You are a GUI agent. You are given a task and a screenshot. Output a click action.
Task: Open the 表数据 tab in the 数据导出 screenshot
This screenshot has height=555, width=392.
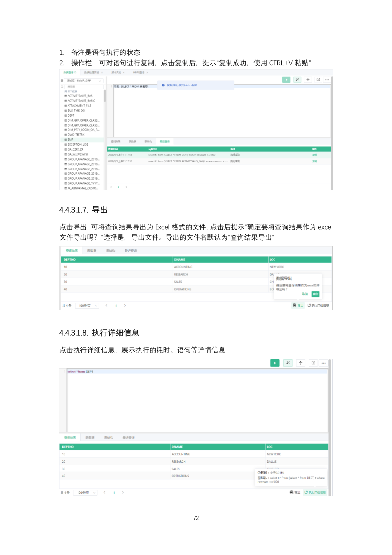[x=92, y=250]
